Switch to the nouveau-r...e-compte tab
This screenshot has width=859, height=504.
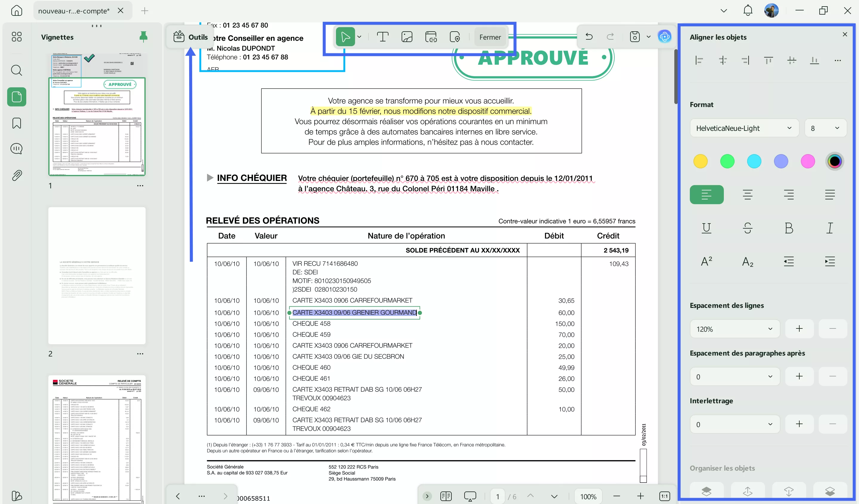click(x=74, y=10)
